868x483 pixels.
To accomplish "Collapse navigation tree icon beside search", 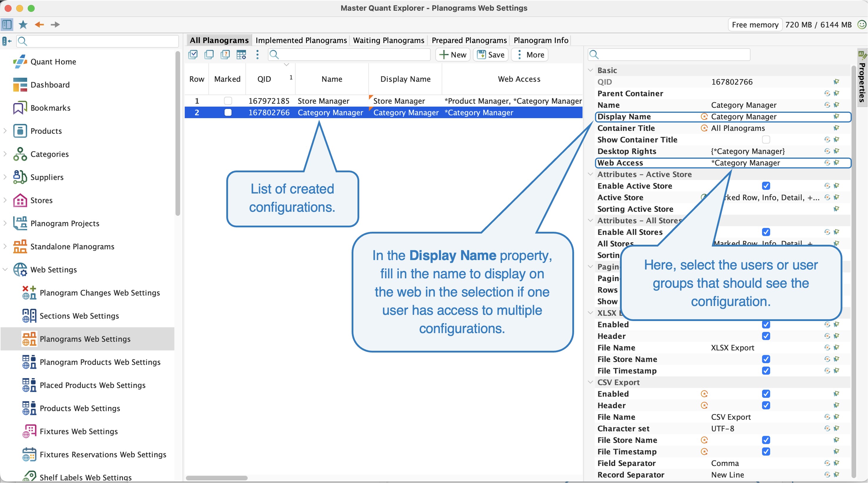I will [x=7, y=41].
